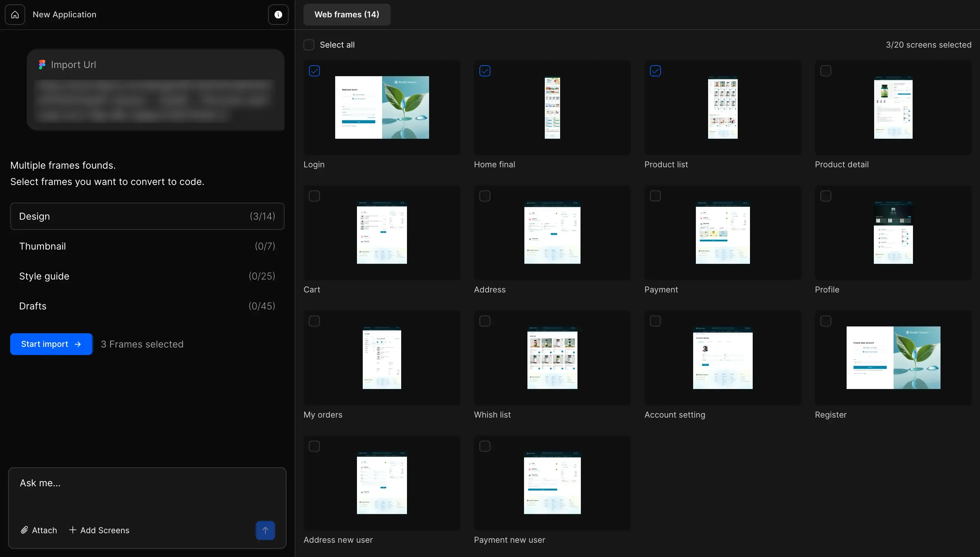This screenshot has height=557, width=980.
Task: Check the Address new user checkbox
Action: click(314, 446)
